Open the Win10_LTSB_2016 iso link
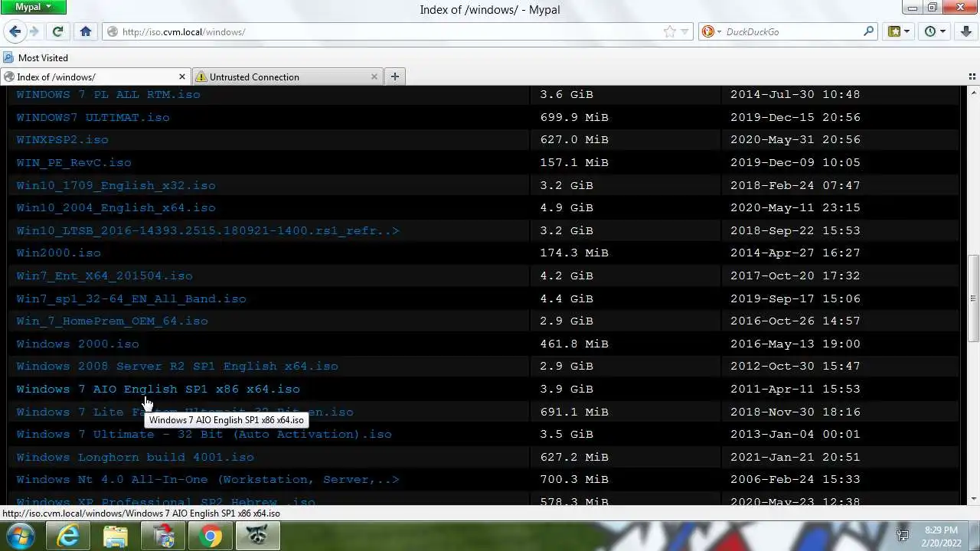Image resolution: width=980 pixels, height=551 pixels. [x=208, y=230]
